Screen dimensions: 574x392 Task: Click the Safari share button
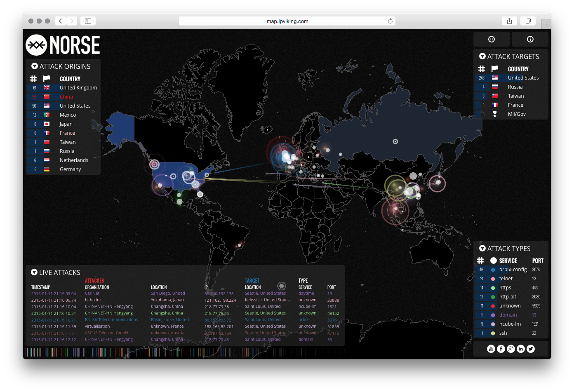[x=509, y=21]
